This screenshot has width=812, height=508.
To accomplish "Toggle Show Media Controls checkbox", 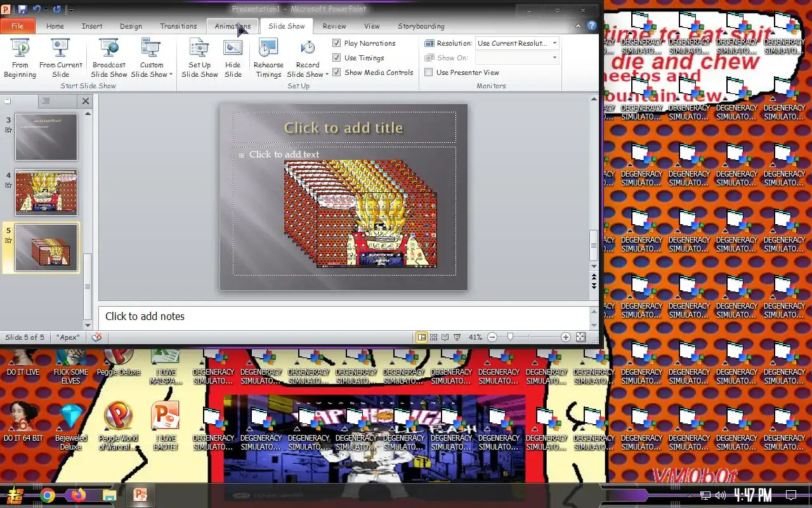I will 337,72.
